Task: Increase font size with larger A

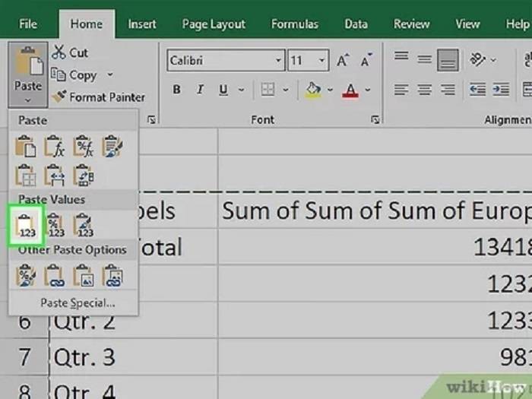Action: pos(343,60)
